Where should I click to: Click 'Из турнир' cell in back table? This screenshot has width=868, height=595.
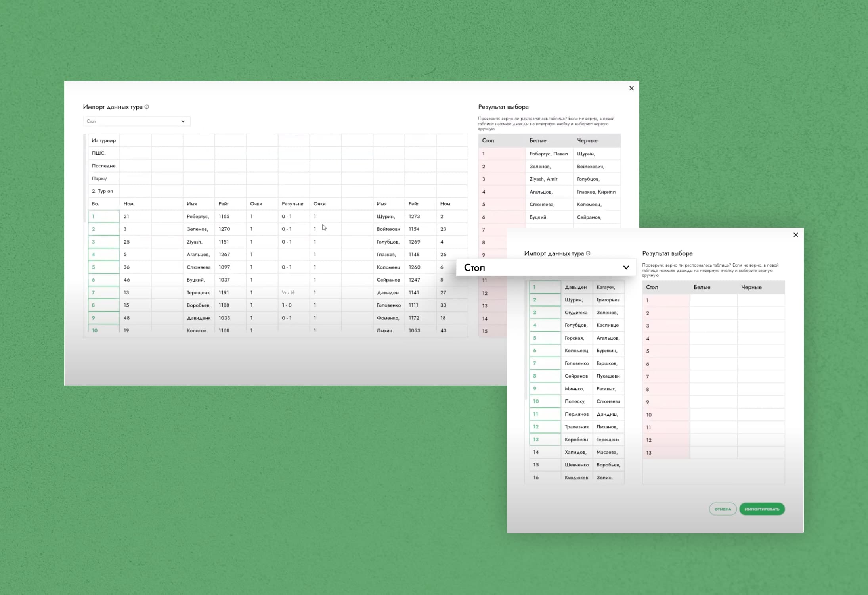(104, 140)
